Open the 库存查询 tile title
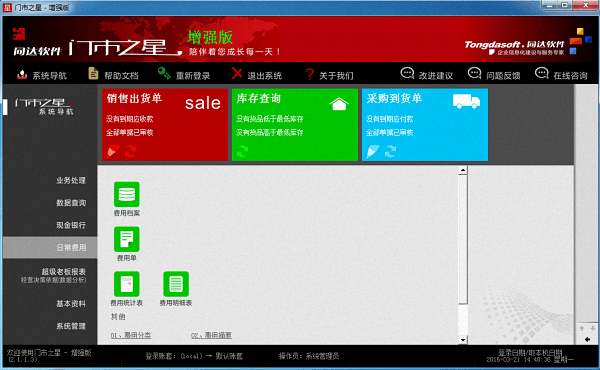Image resolution: width=600 pixels, height=370 pixels. coord(259,98)
